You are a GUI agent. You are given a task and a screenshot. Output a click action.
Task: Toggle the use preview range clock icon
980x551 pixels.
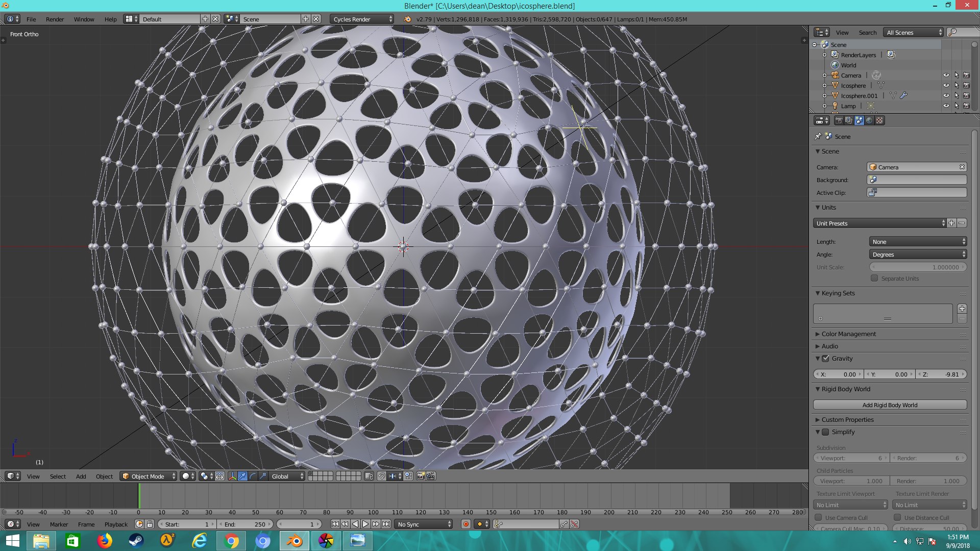click(x=139, y=524)
